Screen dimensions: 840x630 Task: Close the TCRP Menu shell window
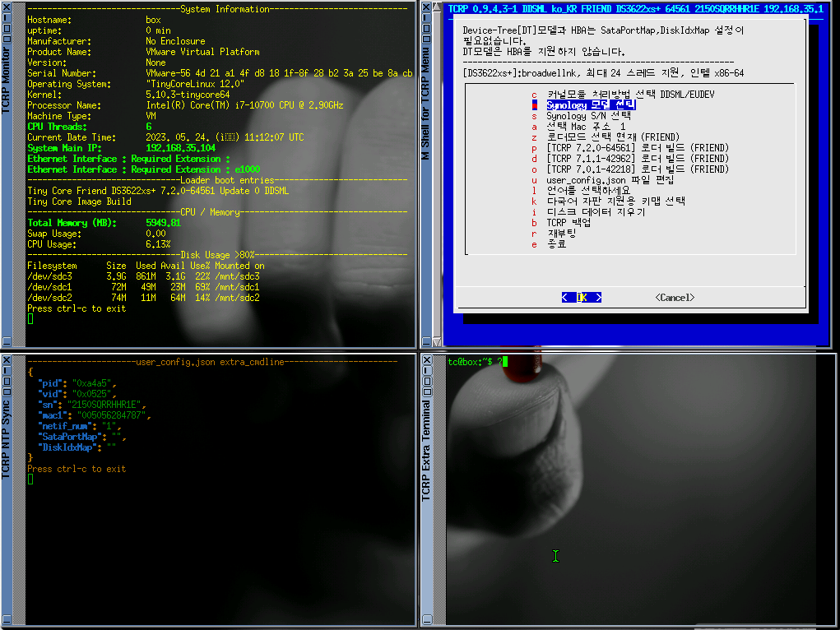point(426,7)
